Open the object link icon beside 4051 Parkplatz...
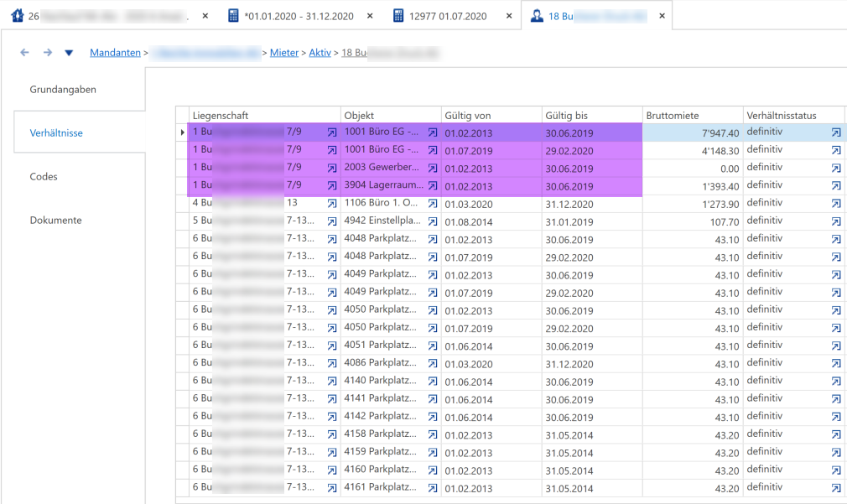Screen dimensions: 847x504 tap(433, 346)
